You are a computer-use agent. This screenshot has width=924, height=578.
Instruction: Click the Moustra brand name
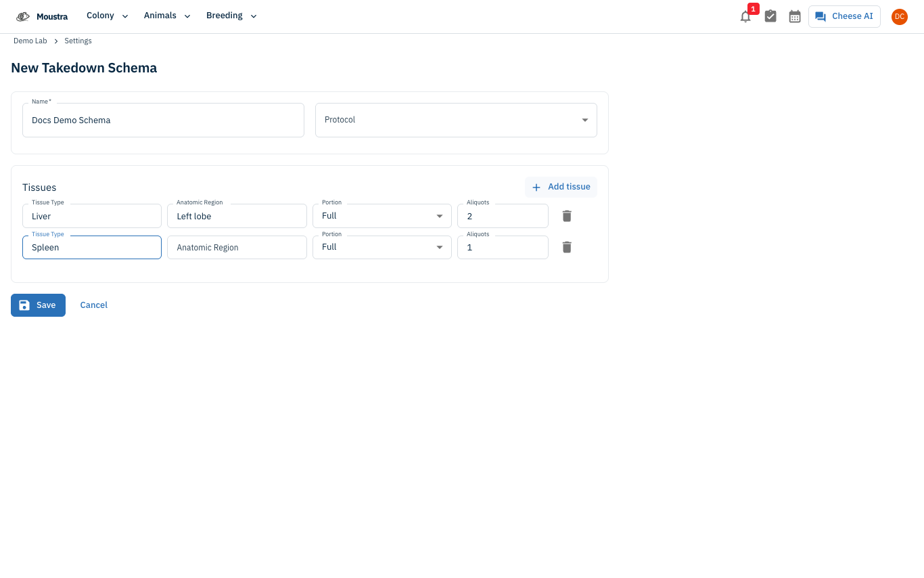tap(52, 16)
